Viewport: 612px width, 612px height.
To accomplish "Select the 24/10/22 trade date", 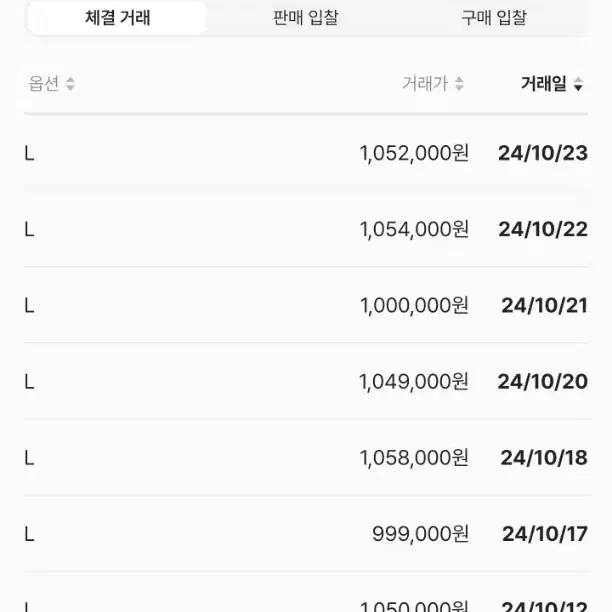I will [543, 229].
